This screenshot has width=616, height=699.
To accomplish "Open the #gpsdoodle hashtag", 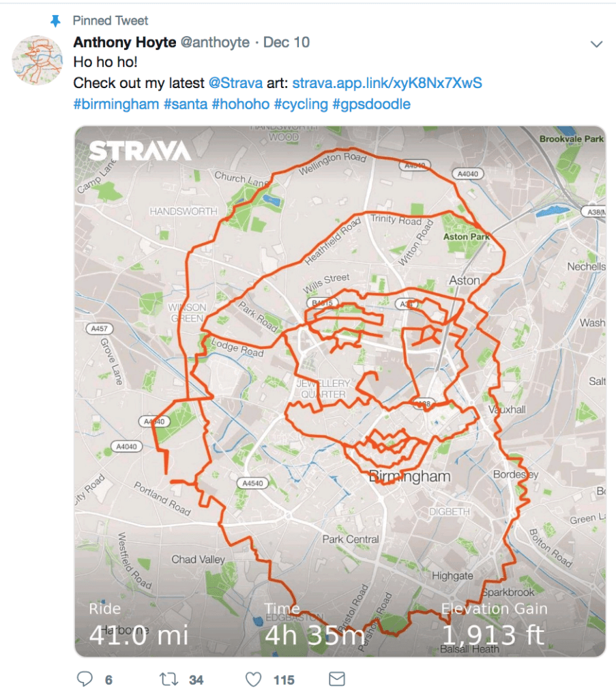I will click(x=372, y=104).
